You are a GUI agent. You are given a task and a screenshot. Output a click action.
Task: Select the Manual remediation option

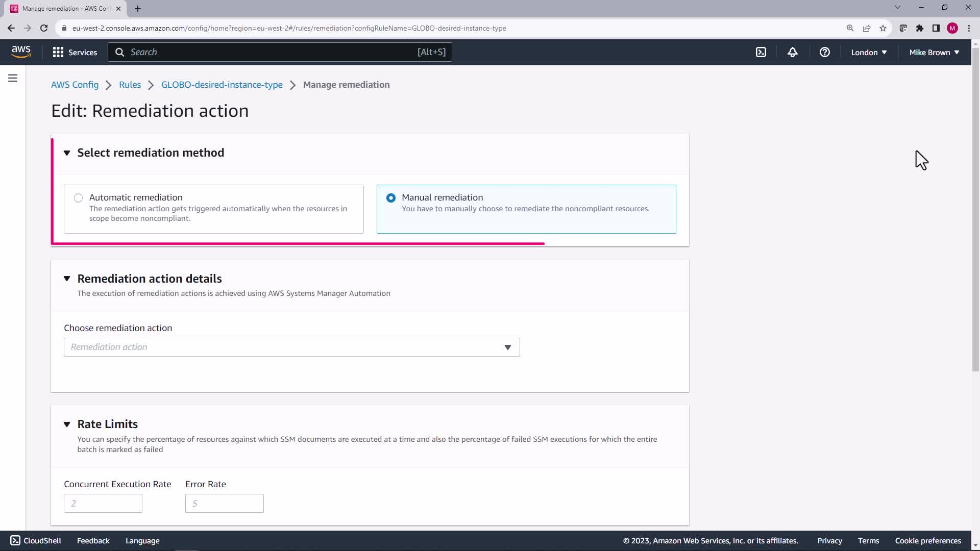click(x=391, y=198)
